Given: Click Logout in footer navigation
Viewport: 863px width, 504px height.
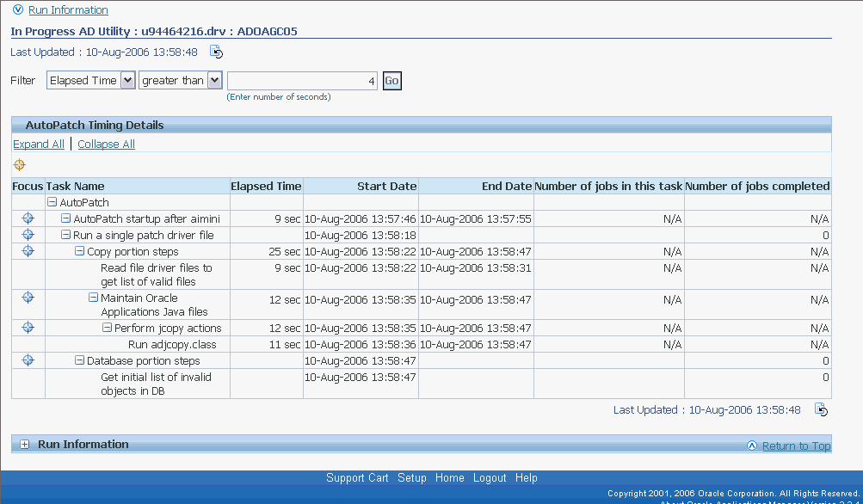Looking at the screenshot, I should click(490, 477).
